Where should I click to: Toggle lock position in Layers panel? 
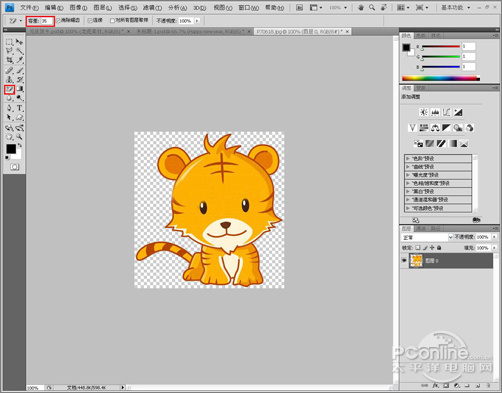[x=432, y=248]
